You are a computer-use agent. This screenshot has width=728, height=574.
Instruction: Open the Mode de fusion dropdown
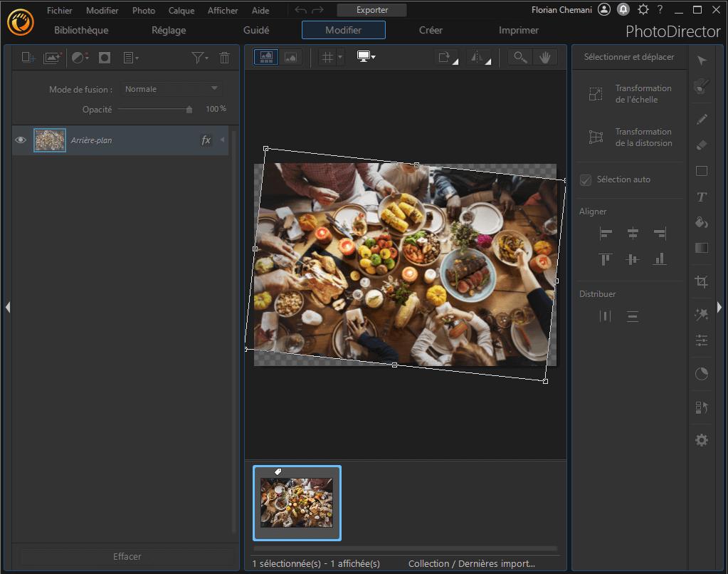pos(172,89)
